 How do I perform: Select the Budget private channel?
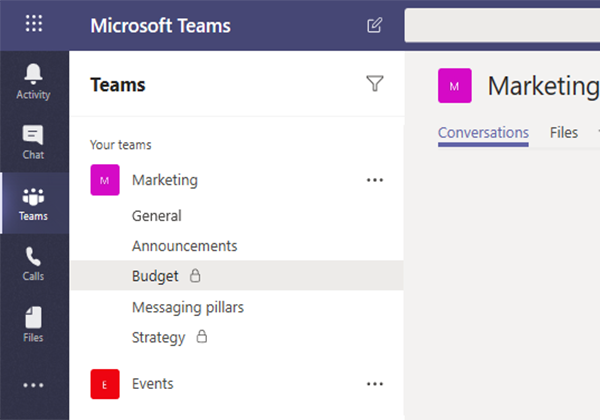tap(237, 275)
